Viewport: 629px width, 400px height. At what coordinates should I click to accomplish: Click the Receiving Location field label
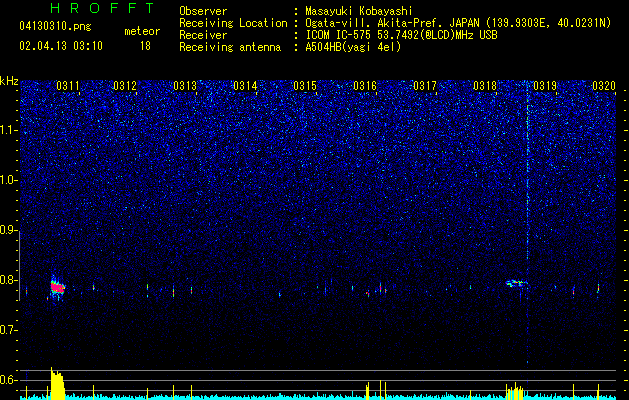(x=233, y=23)
